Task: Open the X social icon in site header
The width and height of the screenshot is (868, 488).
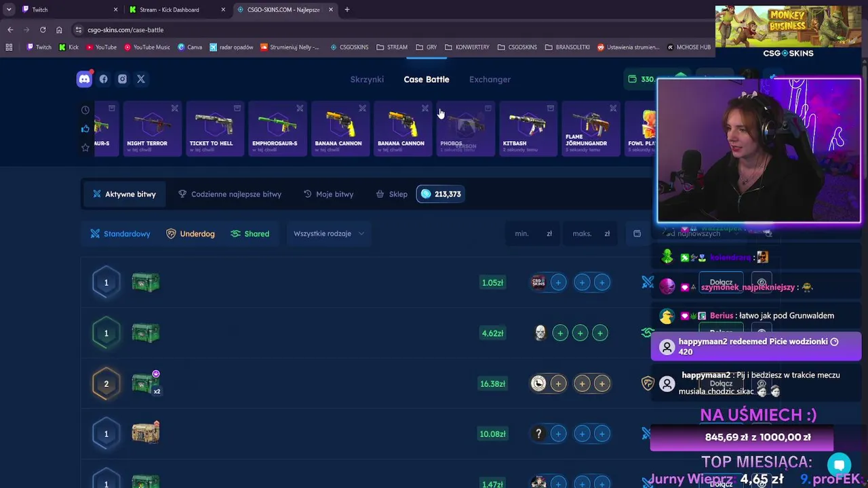Action: 141,79
